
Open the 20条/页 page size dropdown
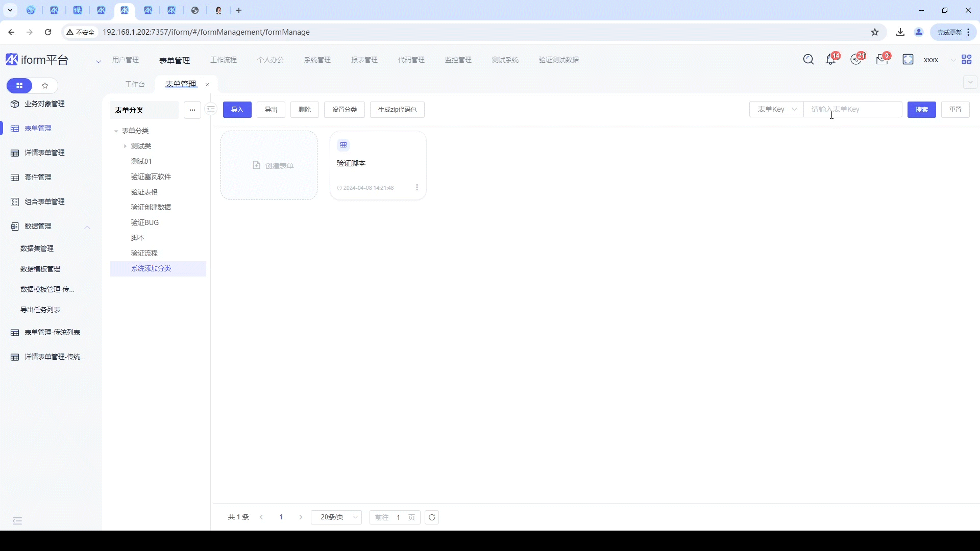(x=336, y=517)
